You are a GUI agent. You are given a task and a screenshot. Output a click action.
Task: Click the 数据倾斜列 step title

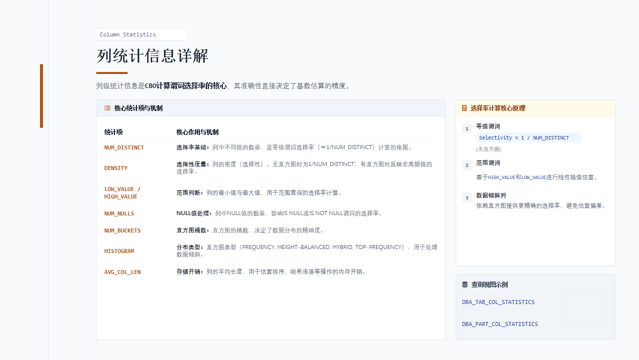(x=491, y=195)
